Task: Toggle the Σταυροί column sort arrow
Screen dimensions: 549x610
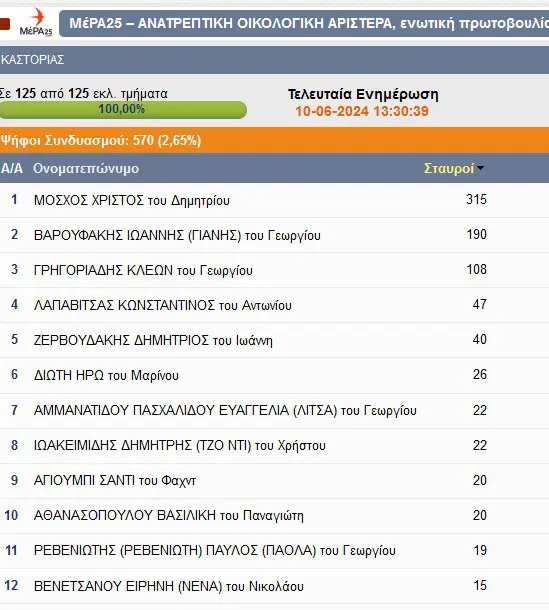Action: 480,168
